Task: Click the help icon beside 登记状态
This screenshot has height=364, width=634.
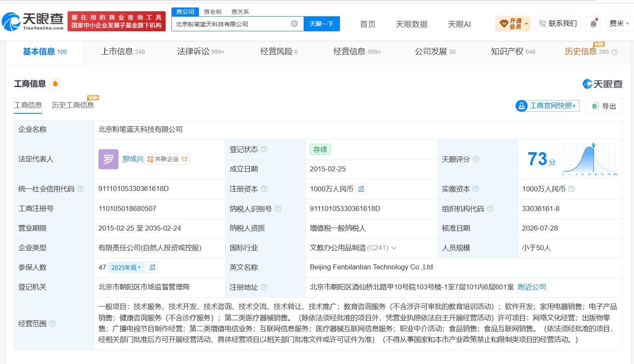Action: (264, 149)
